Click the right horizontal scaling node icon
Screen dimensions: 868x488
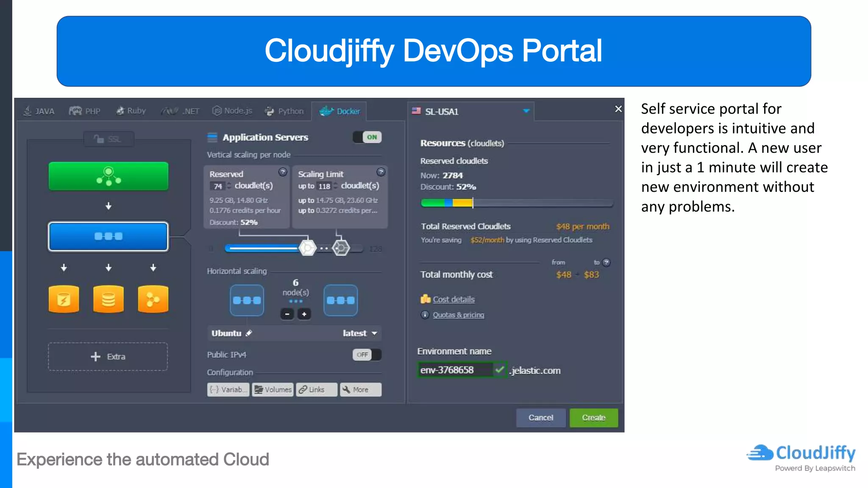point(340,300)
